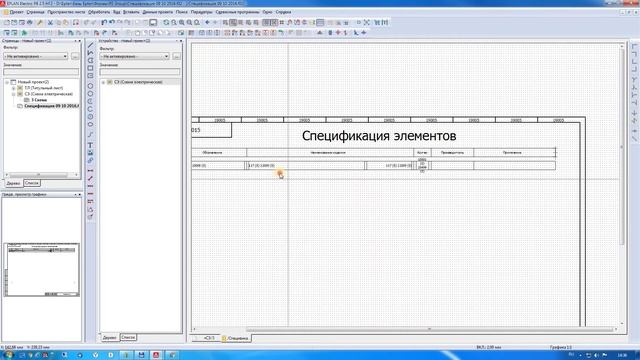
Task: Select the Rectangle drawing tool
Action: click(x=90, y=68)
